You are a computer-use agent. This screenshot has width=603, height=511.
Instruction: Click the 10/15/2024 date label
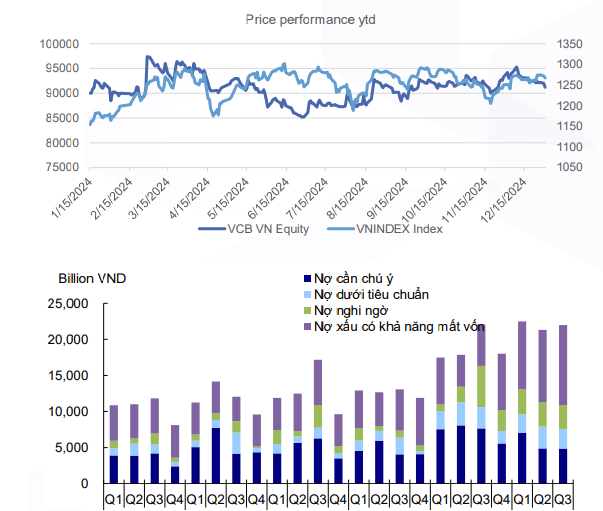[425, 199]
